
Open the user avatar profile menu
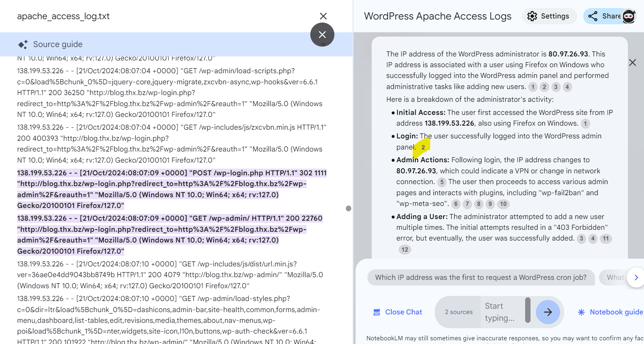coord(629,16)
